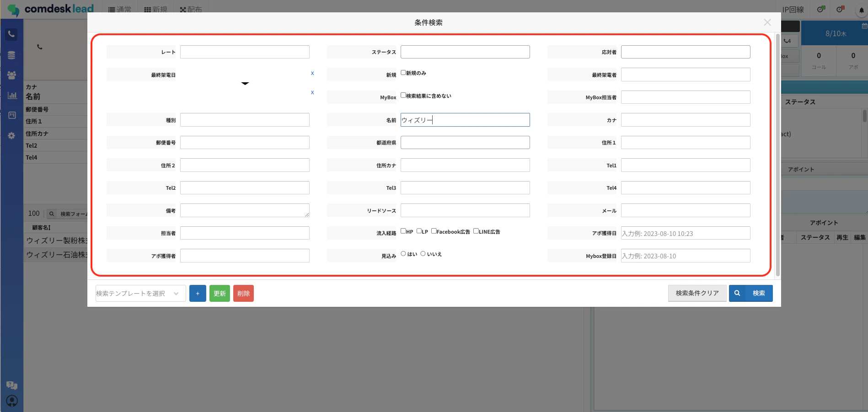This screenshot has height=412, width=868.
Task: Open the 種別 selection field
Action: (x=245, y=120)
